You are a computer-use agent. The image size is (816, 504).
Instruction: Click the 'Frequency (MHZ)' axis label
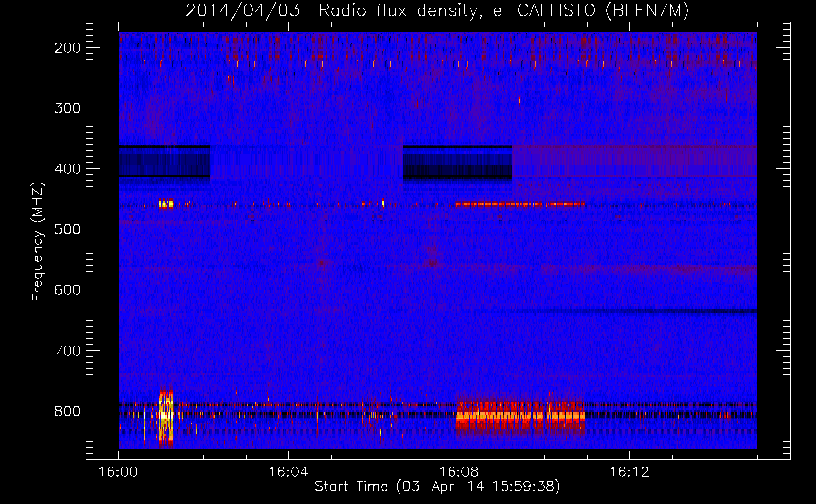[38, 242]
